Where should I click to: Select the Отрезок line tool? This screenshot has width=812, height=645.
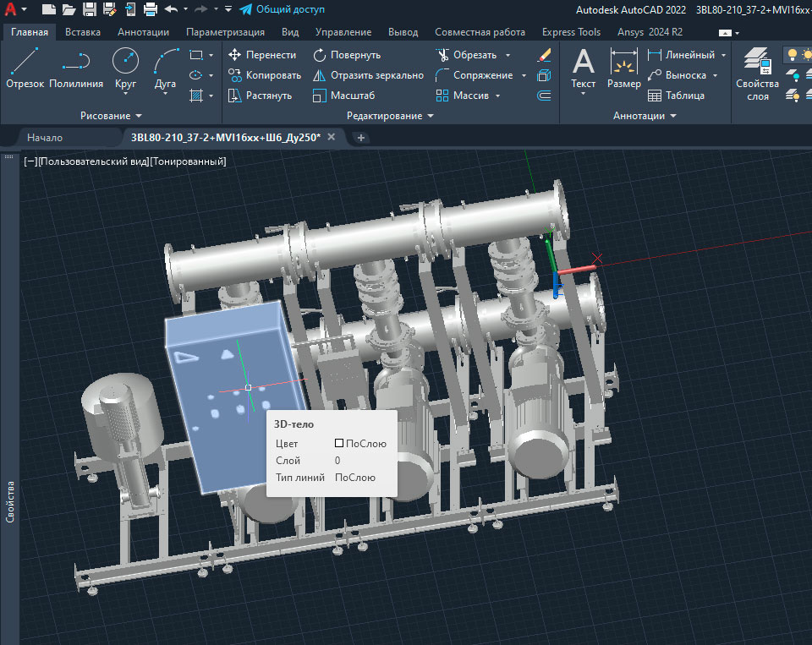tap(25, 68)
